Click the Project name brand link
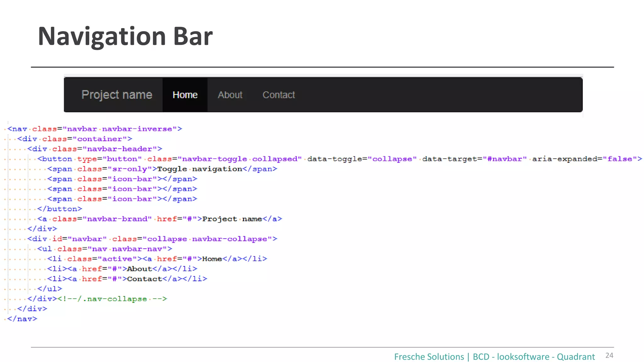This screenshot has height=362, width=644. (x=117, y=95)
